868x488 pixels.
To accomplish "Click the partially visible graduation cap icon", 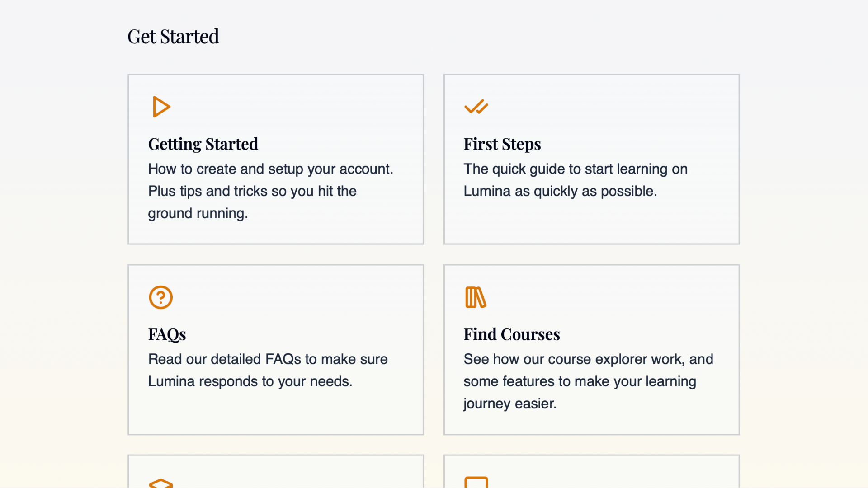I will tap(161, 483).
